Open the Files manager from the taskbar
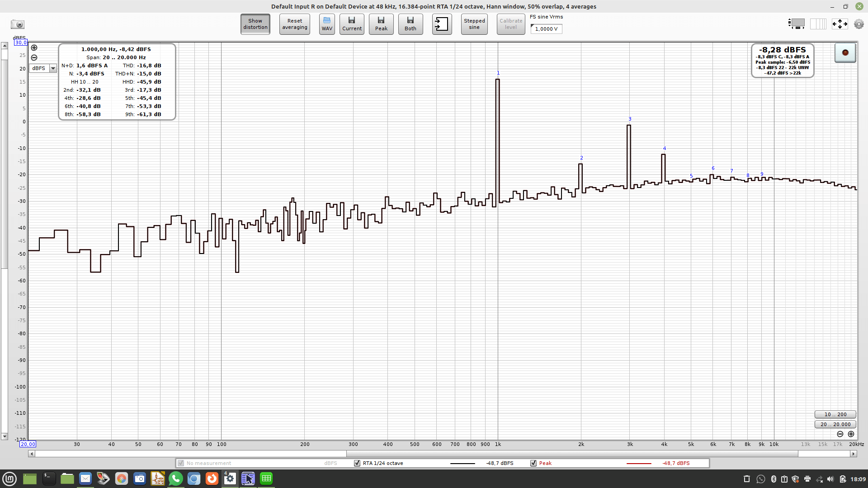Screen dimensions: 868x488 pyautogui.click(x=67, y=479)
